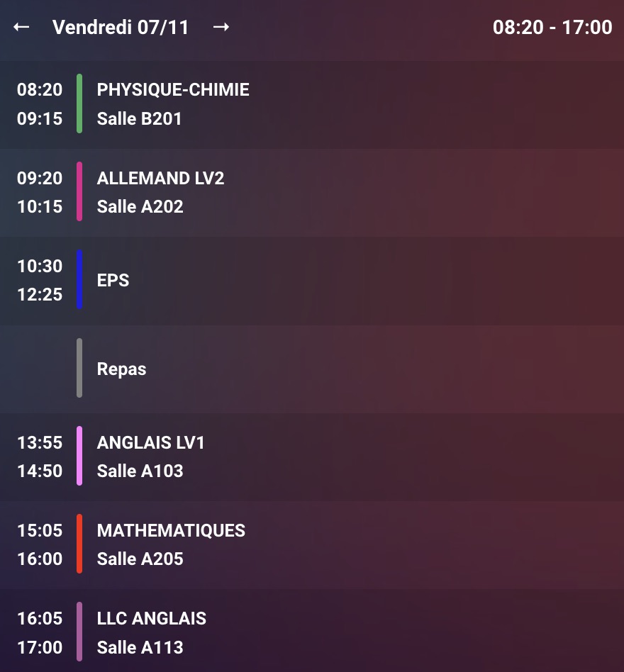Go to previous day with left arrow
The image size is (624, 672).
click(x=21, y=27)
